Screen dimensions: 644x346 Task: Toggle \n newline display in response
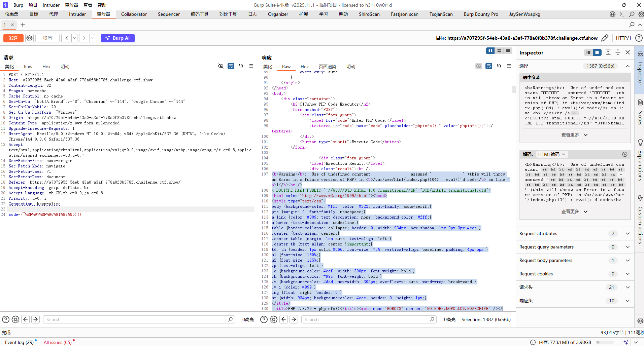(x=499, y=66)
